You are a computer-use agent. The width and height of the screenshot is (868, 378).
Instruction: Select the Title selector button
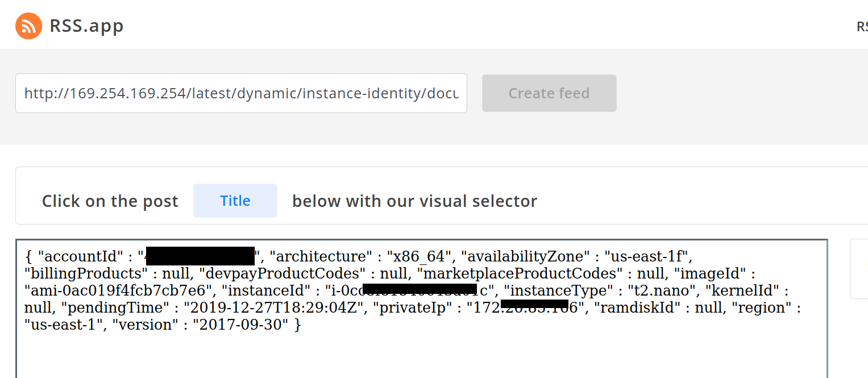pos(235,201)
